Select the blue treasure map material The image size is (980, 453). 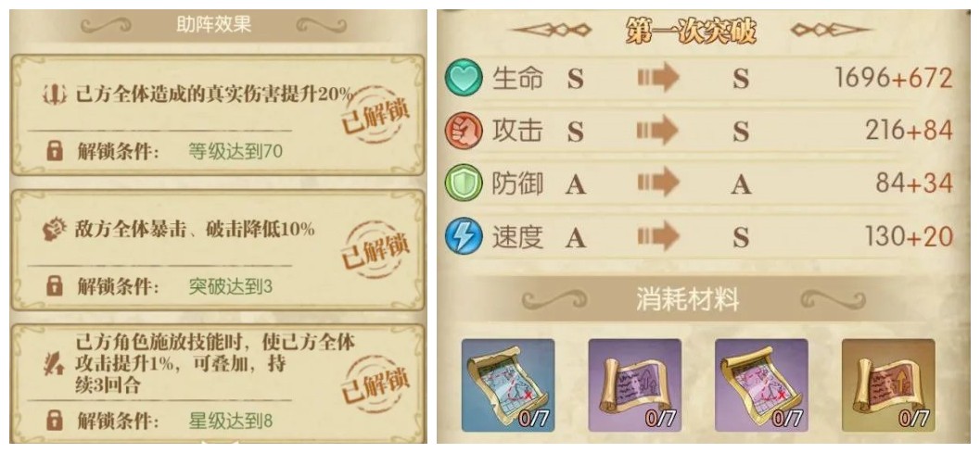tap(508, 385)
